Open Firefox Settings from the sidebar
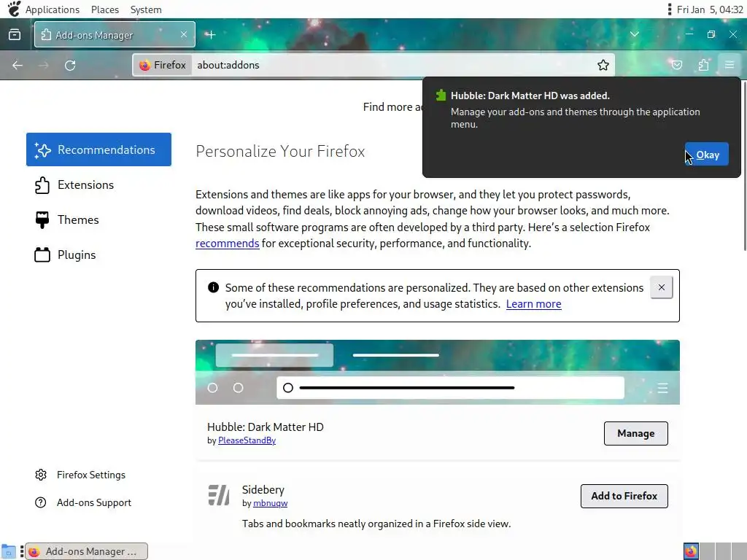 coord(80,475)
